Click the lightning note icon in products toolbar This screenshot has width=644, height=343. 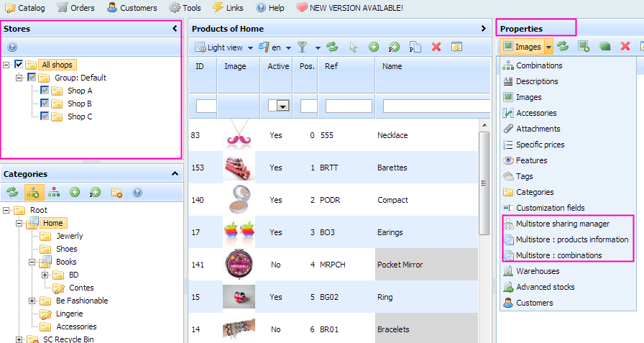[456, 47]
